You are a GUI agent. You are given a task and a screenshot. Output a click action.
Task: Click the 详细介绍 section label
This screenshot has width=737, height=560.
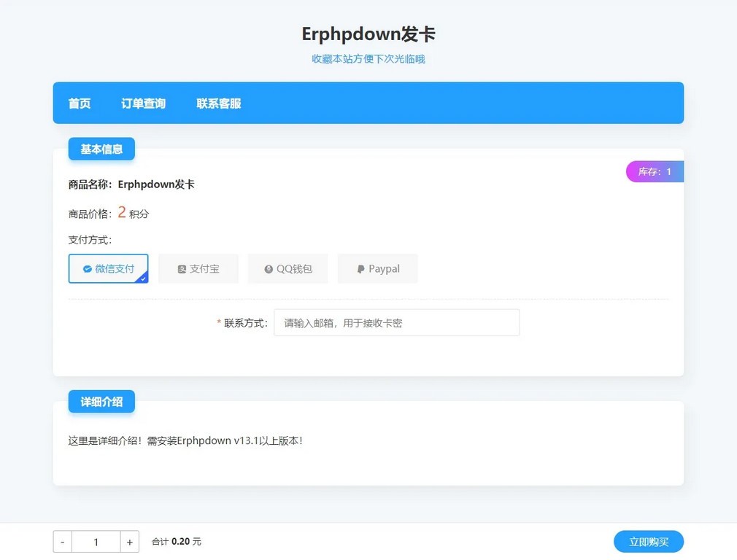pyautogui.click(x=101, y=402)
